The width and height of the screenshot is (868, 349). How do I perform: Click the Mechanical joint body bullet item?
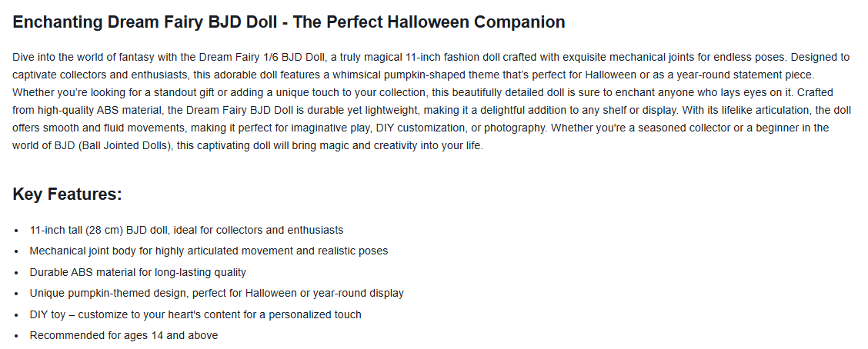click(209, 251)
